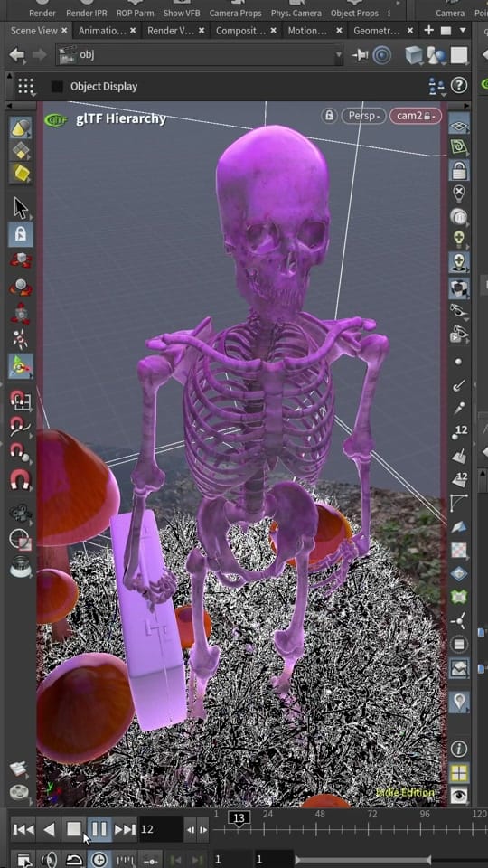
Task: Jump to first frame playback icon
Action: 23,829
